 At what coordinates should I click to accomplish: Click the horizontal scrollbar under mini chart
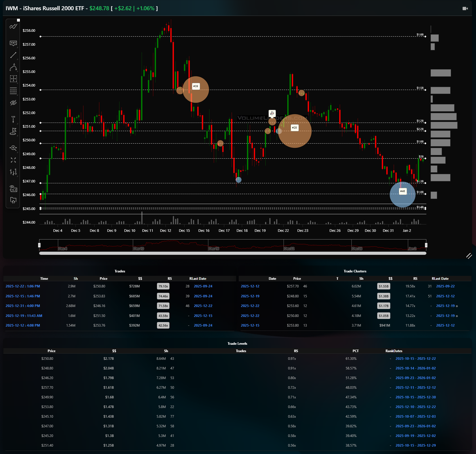coord(233,253)
